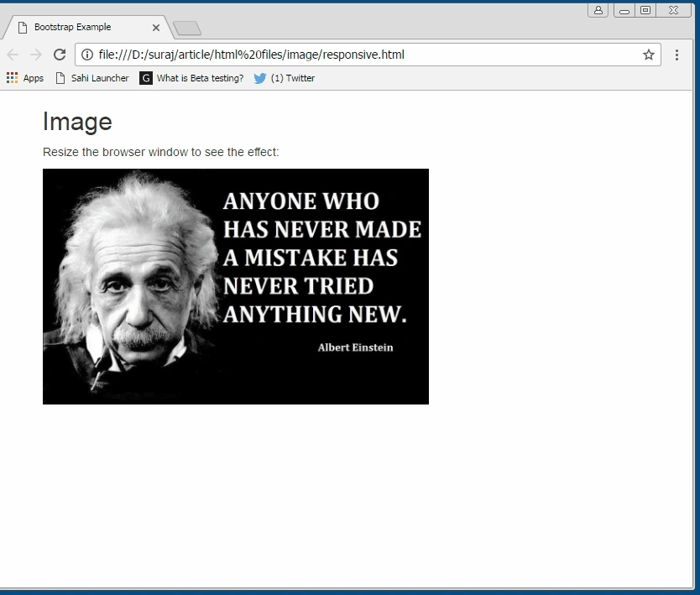Open the Sahi Launcher bookmark

click(x=92, y=78)
